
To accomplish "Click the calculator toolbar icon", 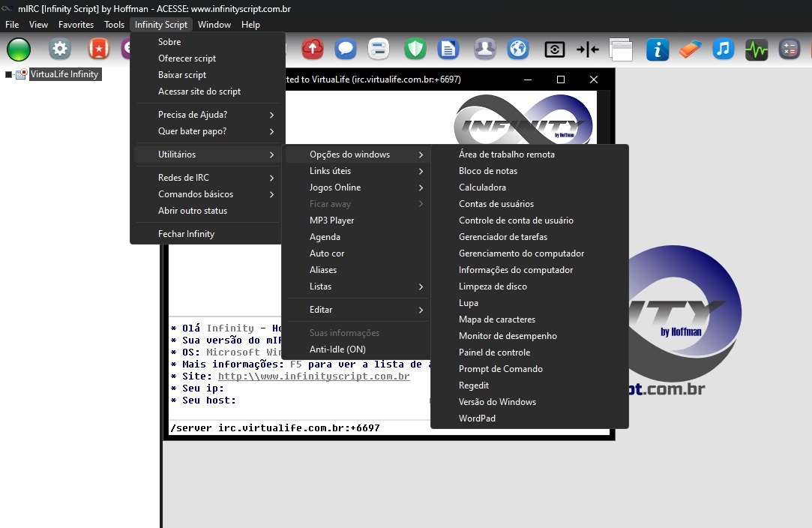I will [790, 49].
